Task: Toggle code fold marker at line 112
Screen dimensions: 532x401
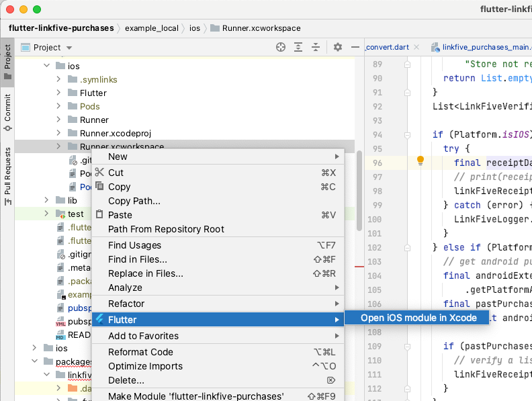Action: 408,389
